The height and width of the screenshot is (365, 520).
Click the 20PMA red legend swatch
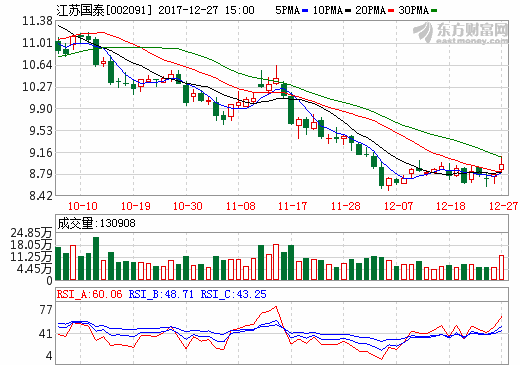point(391,11)
